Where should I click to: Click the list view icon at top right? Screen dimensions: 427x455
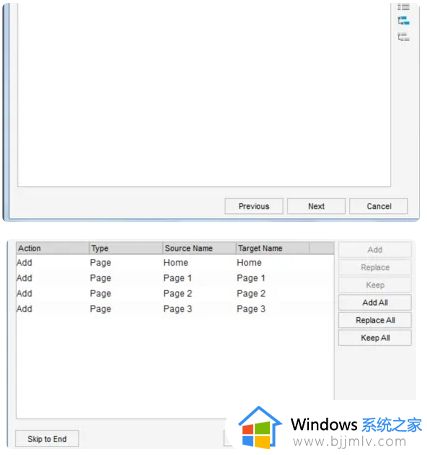(x=403, y=6)
